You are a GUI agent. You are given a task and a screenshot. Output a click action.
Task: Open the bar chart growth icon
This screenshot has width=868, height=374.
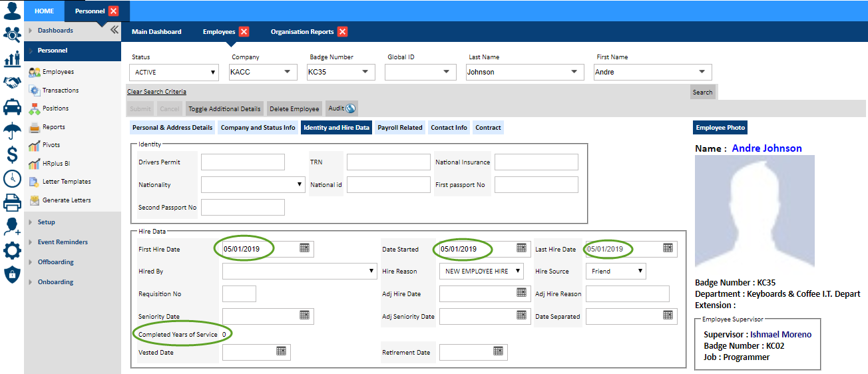[x=12, y=59]
